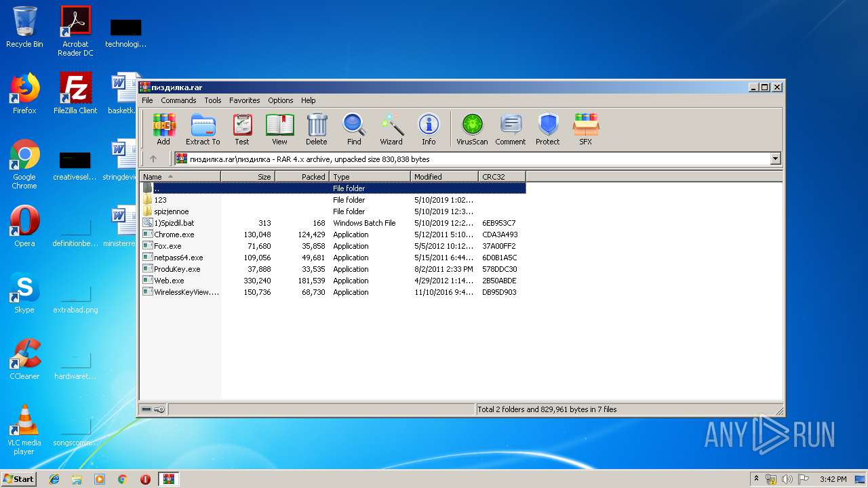This screenshot has width=868, height=488.
Task: Show hidden tray icons arrow
Action: [757, 479]
